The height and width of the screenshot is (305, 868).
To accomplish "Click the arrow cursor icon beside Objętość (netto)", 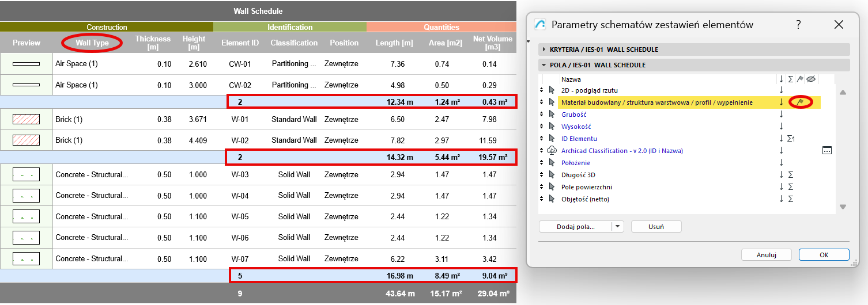I will (552, 199).
